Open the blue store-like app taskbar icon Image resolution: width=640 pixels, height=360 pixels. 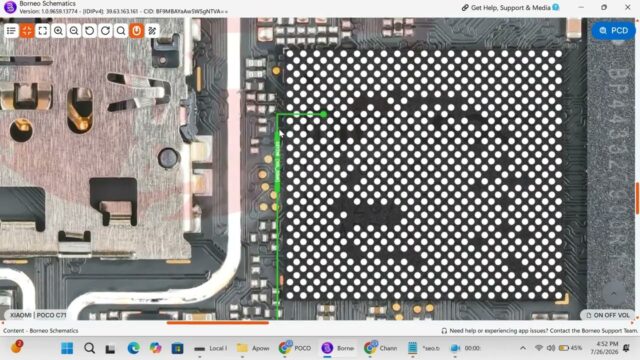[x=177, y=348]
